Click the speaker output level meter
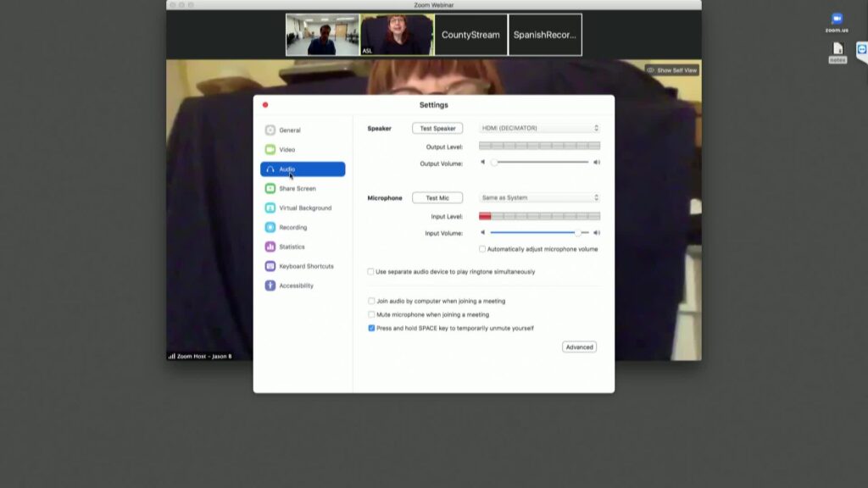 click(540, 146)
